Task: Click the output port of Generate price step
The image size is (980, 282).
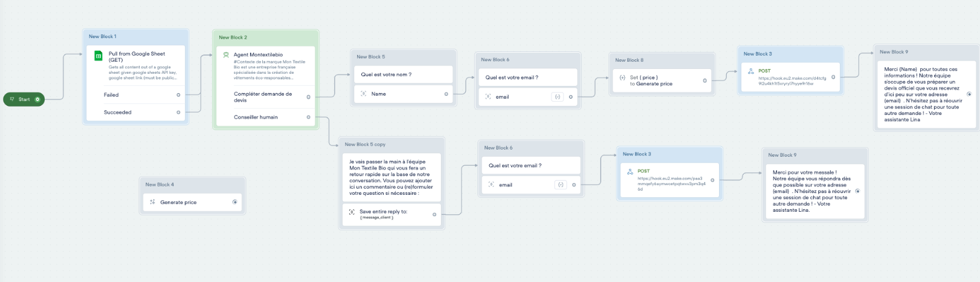Action: pyautogui.click(x=235, y=202)
